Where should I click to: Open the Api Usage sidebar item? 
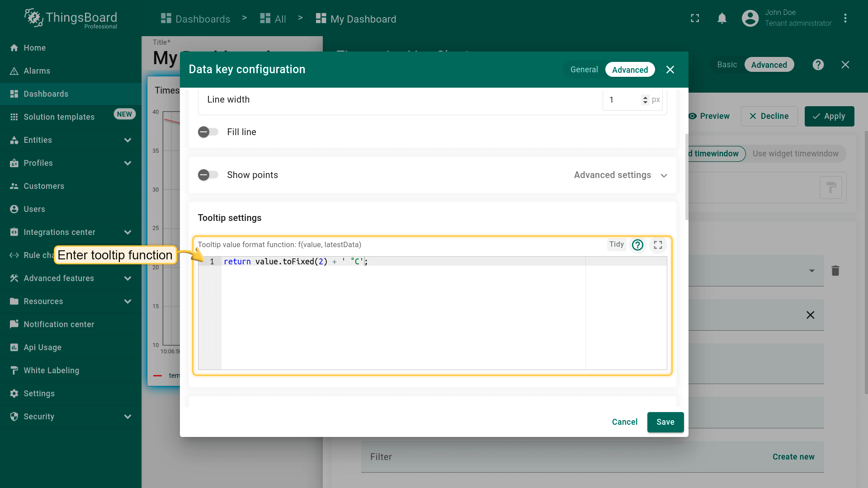(42, 347)
